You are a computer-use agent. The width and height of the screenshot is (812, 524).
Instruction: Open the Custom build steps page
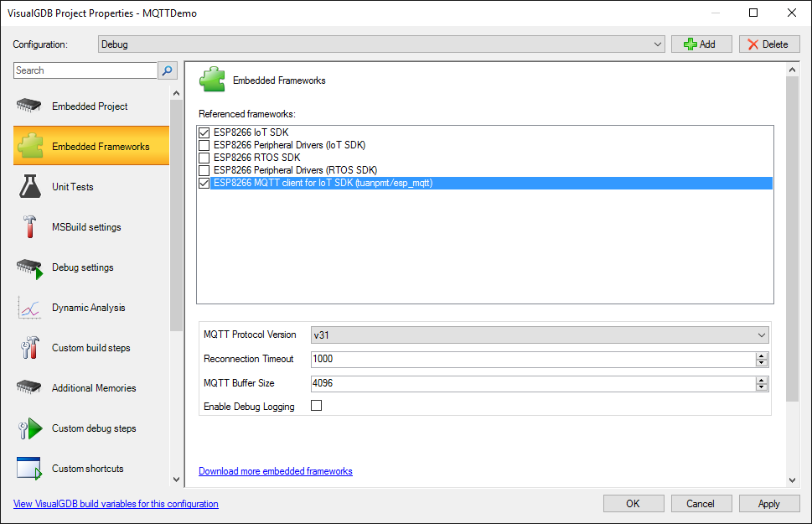[x=91, y=348]
